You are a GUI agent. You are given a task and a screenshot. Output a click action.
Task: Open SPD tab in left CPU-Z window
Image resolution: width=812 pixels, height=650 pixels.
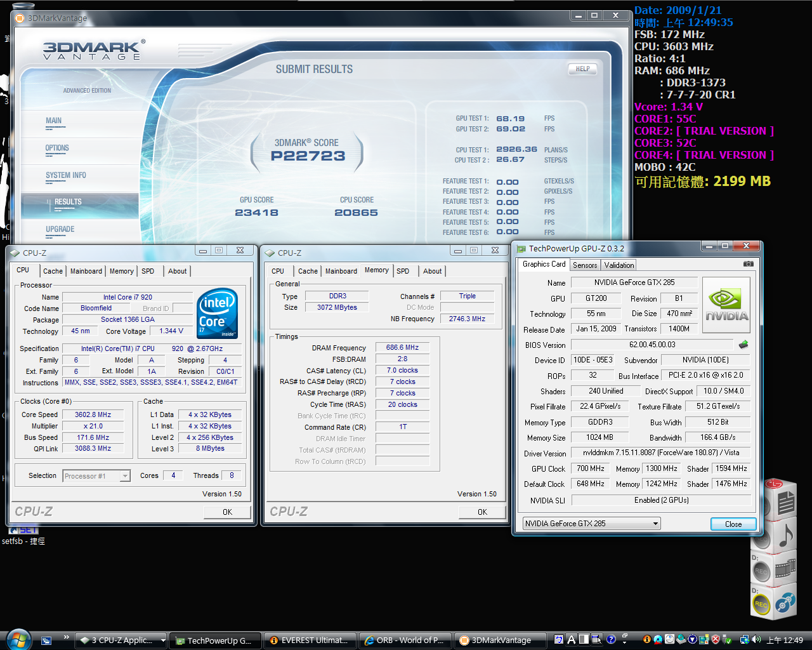(x=148, y=271)
